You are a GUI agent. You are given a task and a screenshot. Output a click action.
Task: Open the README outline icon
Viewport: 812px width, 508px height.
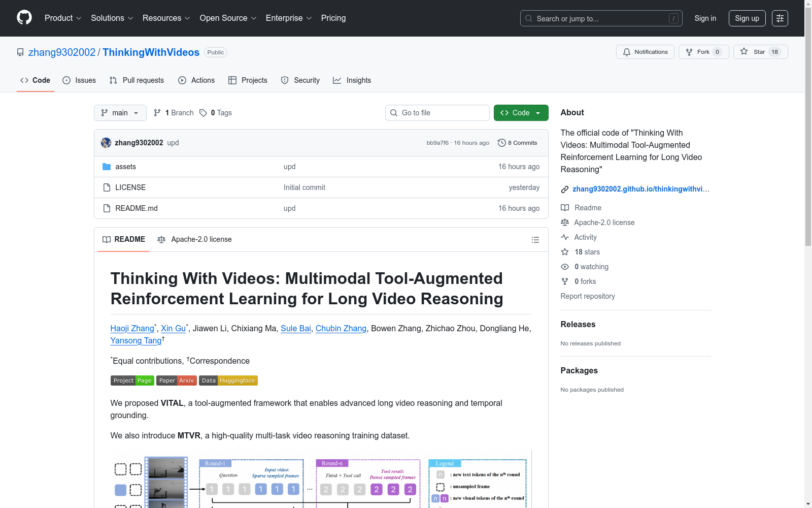pyautogui.click(x=535, y=240)
